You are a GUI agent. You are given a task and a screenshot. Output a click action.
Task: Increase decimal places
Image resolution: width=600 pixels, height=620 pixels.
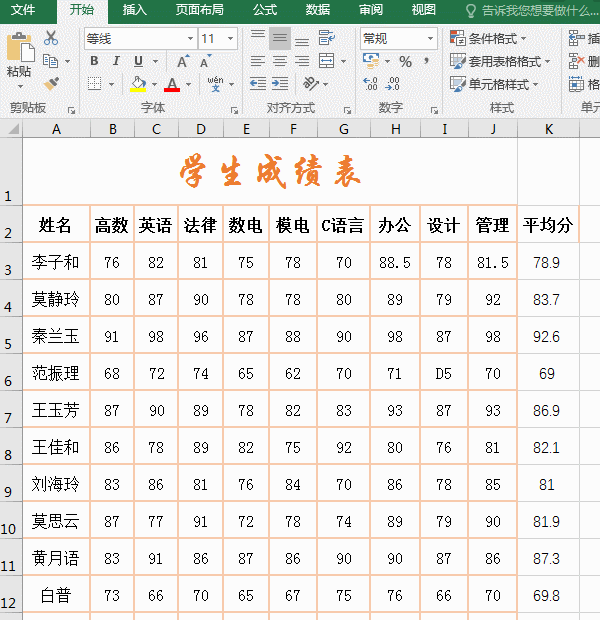click(370, 83)
